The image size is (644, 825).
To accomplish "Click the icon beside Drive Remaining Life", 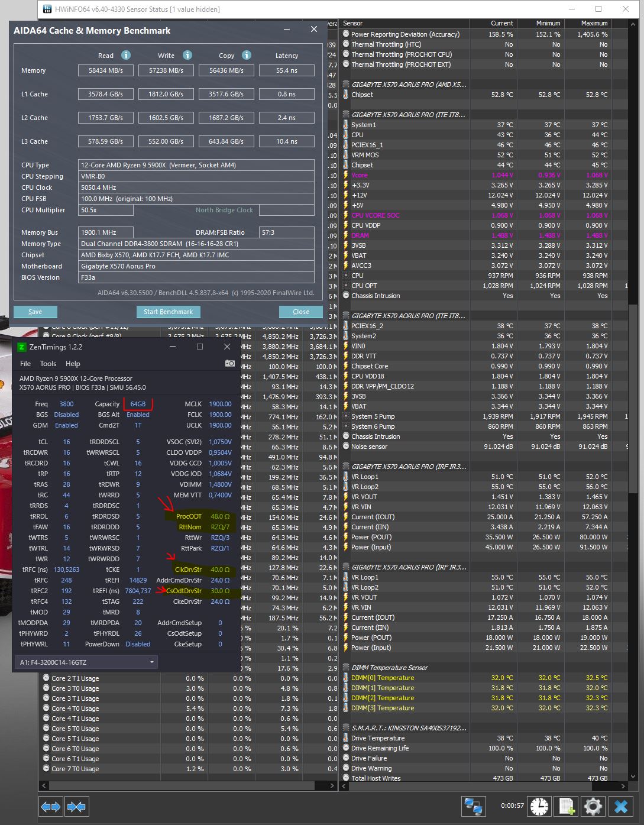I will pos(346,748).
